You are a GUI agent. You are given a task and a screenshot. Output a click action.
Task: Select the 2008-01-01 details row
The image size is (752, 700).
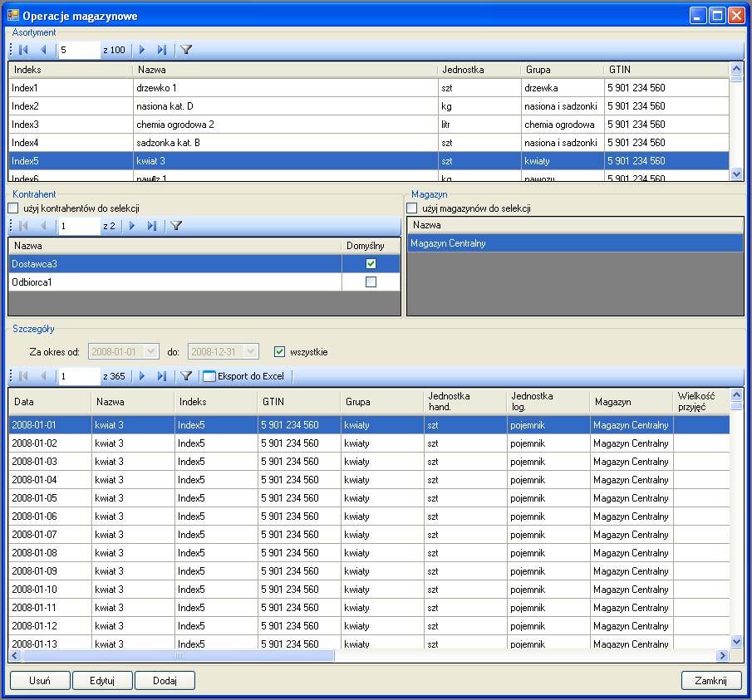coord(368,424)
